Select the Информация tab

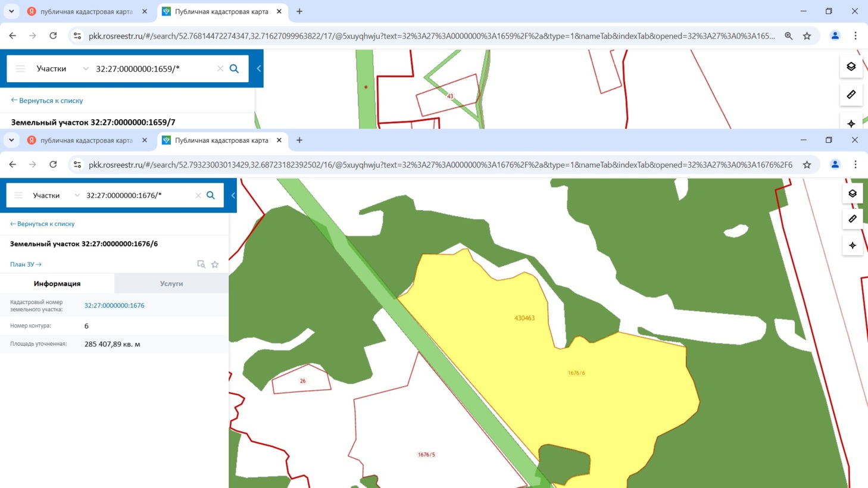pos(57,284)
